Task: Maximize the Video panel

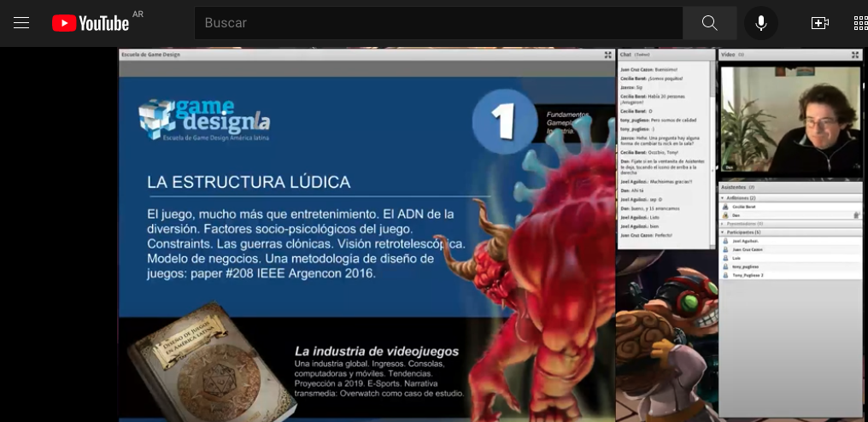Action: point(855,55)
